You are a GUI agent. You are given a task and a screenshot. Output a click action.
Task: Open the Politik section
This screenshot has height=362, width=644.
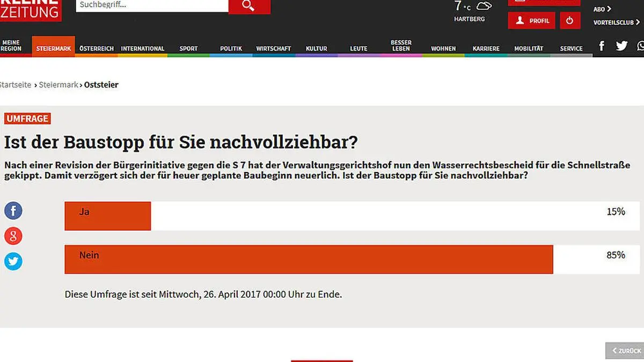point(231,48)
